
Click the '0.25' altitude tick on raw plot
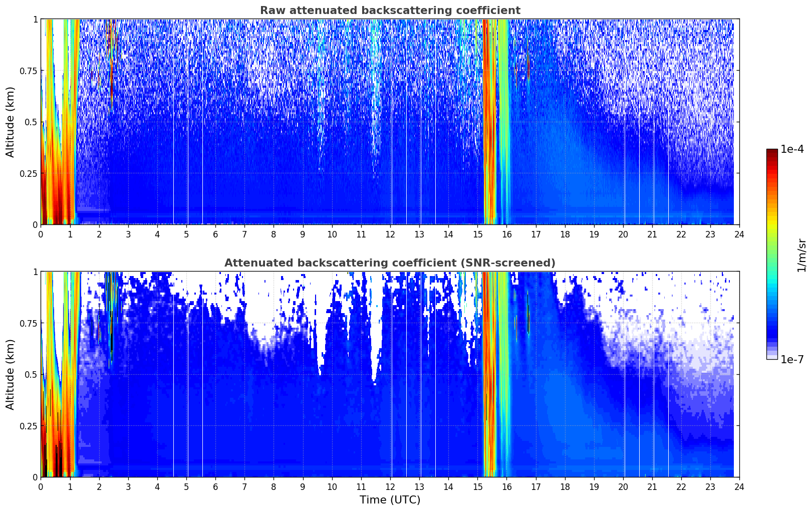[28, 174]
